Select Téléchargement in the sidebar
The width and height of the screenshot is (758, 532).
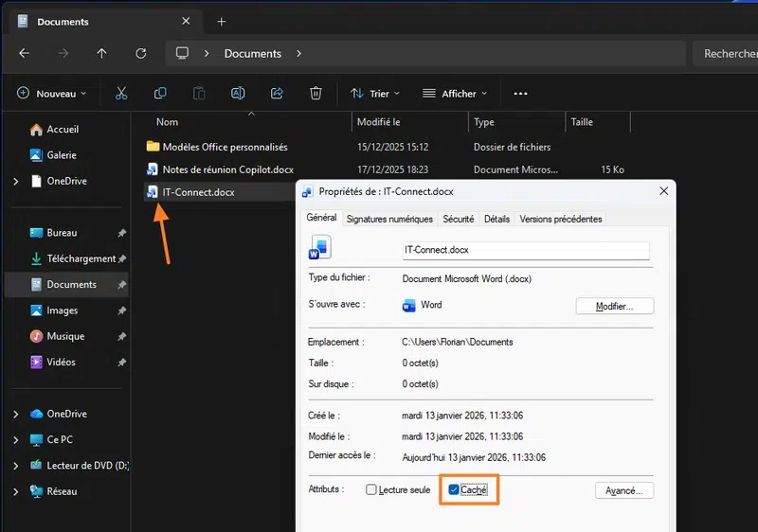pos(81,258)
